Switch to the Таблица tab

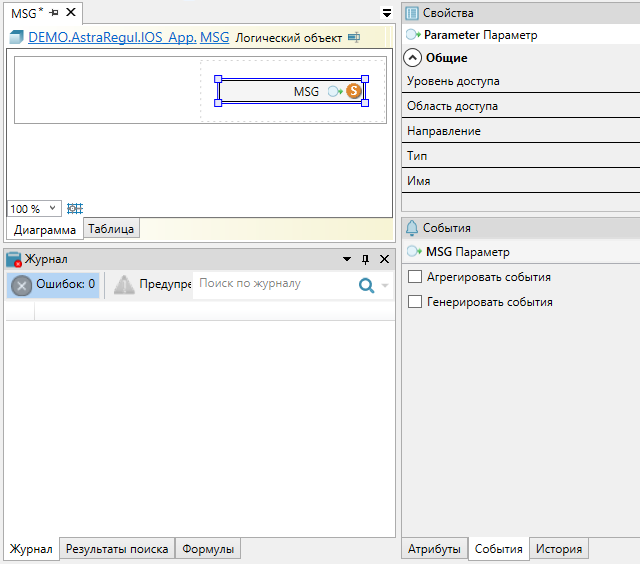pyautogui.click(x=111, y=229)
